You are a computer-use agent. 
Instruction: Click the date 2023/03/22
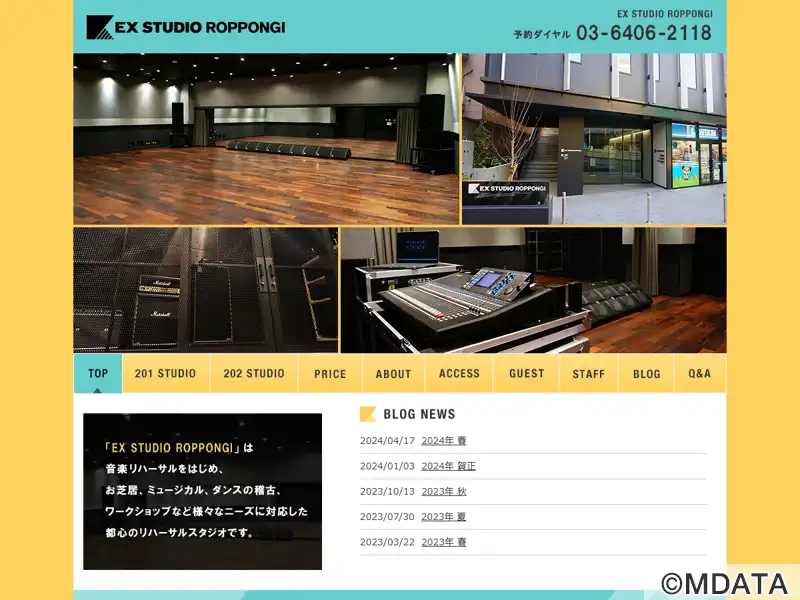click(387, 542)
